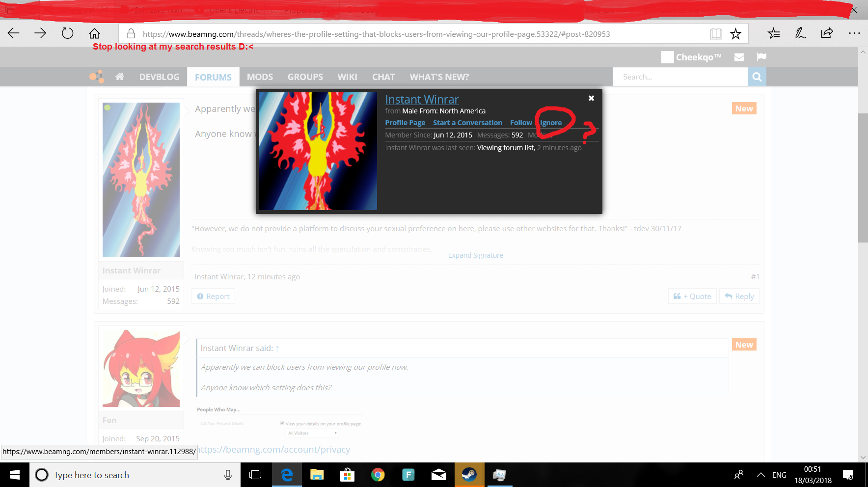This screenshot has width=868, height=487.
Task: Open the CHAT navigation tab
Action: pyautogui.click(x=383, y=77)
